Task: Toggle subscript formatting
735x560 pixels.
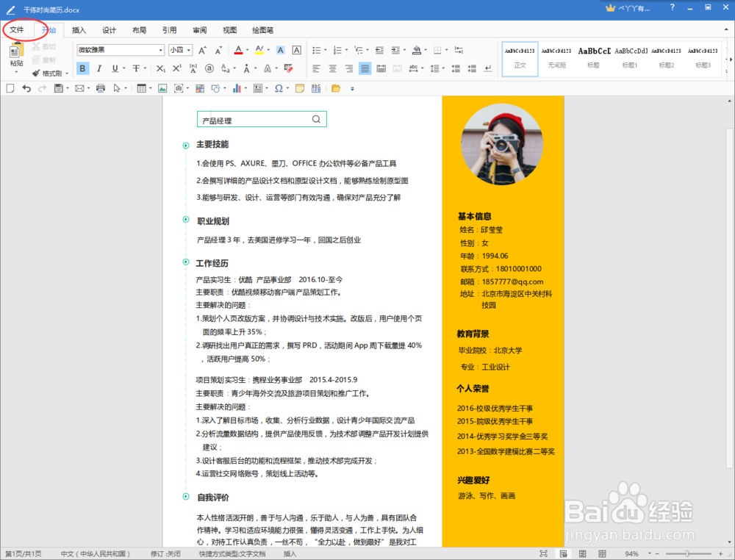Action: (160, 68)
